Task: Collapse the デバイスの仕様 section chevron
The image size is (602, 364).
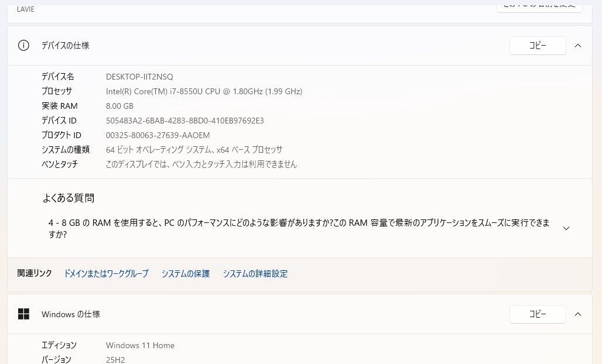Action: 578,45
